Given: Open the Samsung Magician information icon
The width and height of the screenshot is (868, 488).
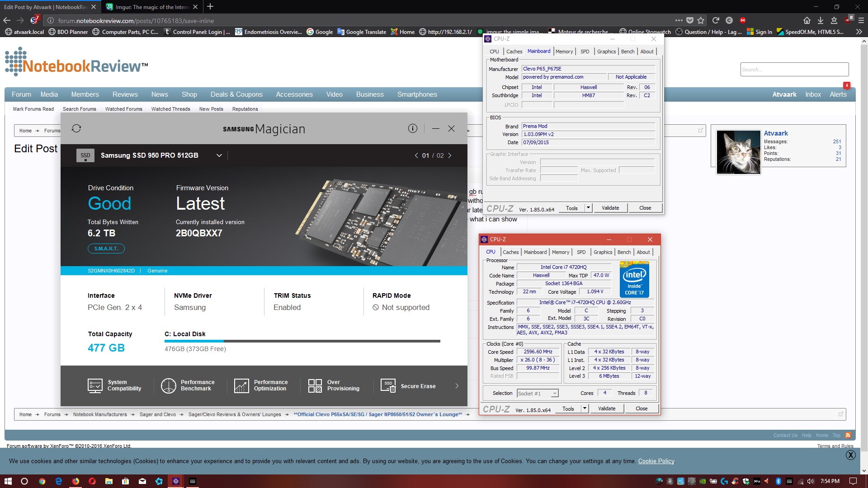Looking at the screenshot, I should pyautogui.click(x=412, y=129).
